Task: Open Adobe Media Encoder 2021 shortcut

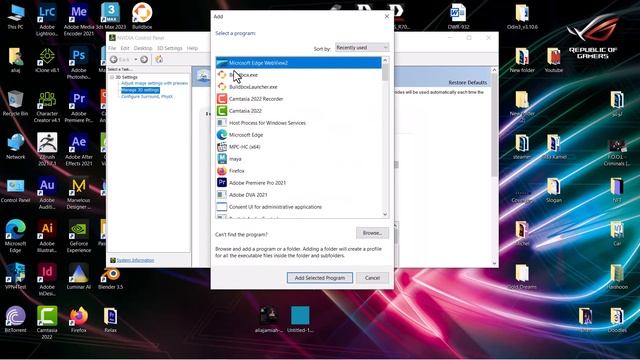Action: [x=79, y=19]
